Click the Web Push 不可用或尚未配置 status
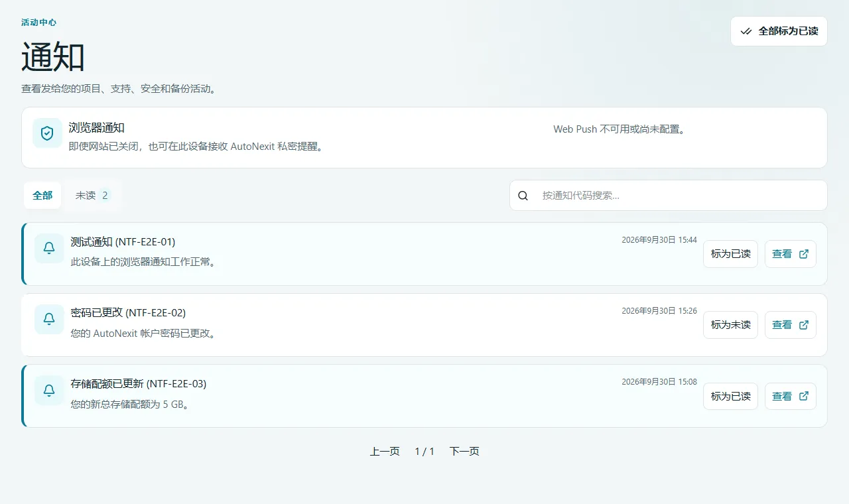 [x=620, y=129]
